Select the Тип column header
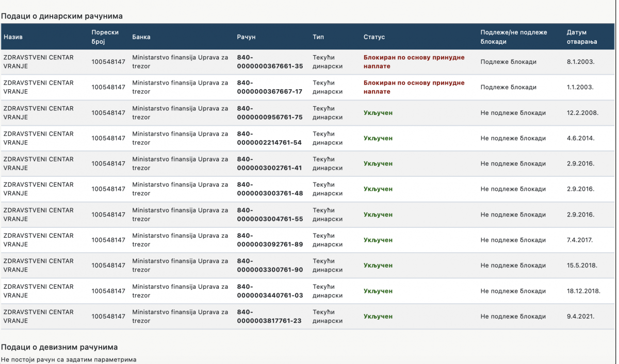The image size is (619, 364). click(318, 37)
